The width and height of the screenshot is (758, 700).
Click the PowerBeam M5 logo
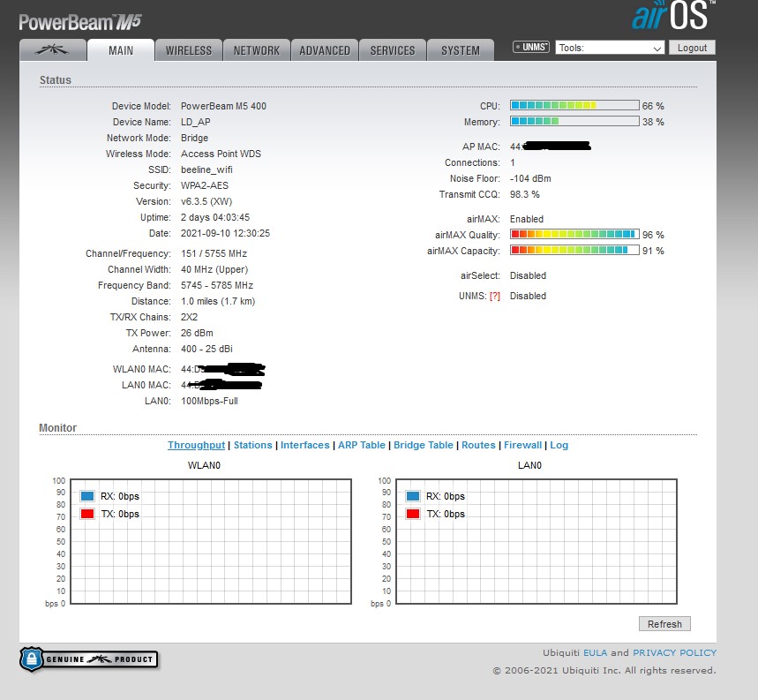[80, 22]
